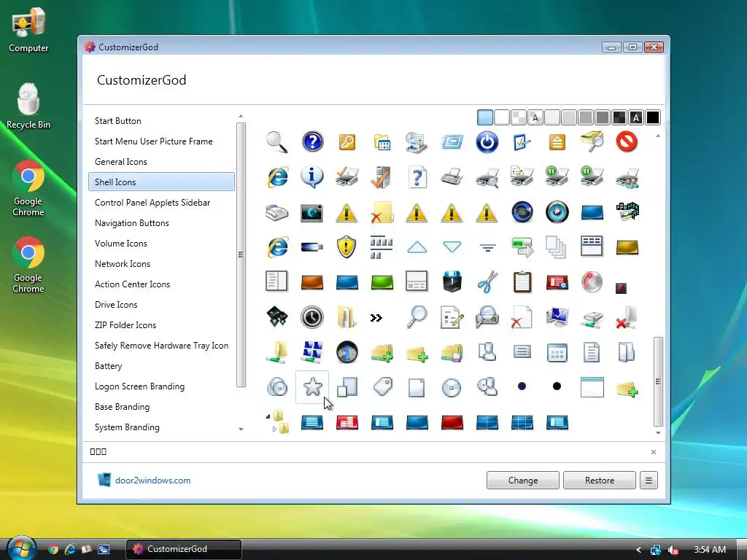The height and width of the screenshot is (560, 747).
Task: Launch Internet Explorer from quick launch
Action: (x=70, y=549)
